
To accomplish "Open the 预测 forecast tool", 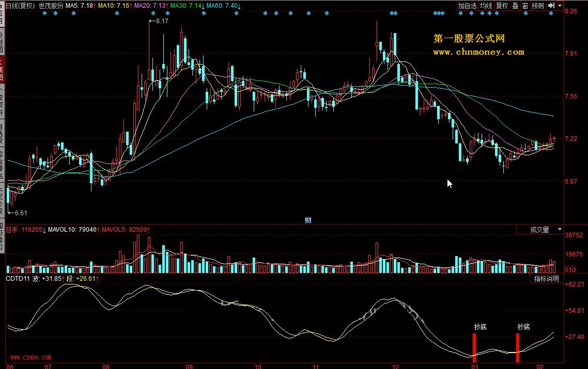I will point(538,6).
